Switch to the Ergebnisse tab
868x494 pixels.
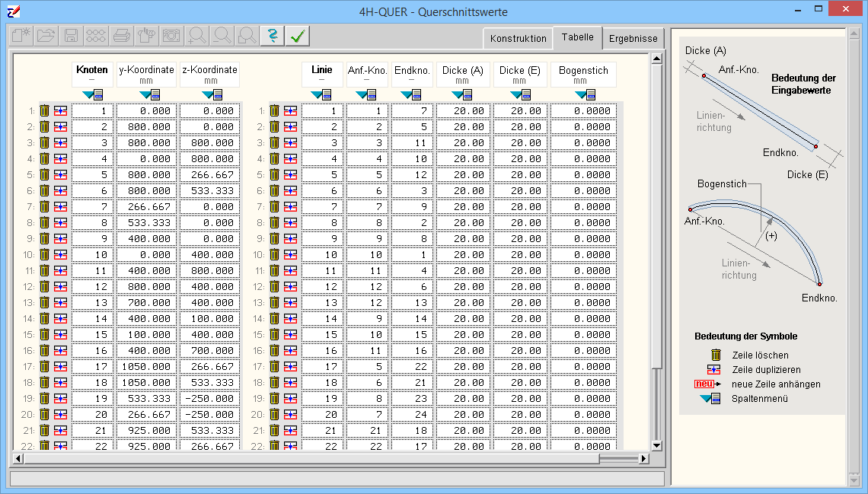[x=633, y=38]
